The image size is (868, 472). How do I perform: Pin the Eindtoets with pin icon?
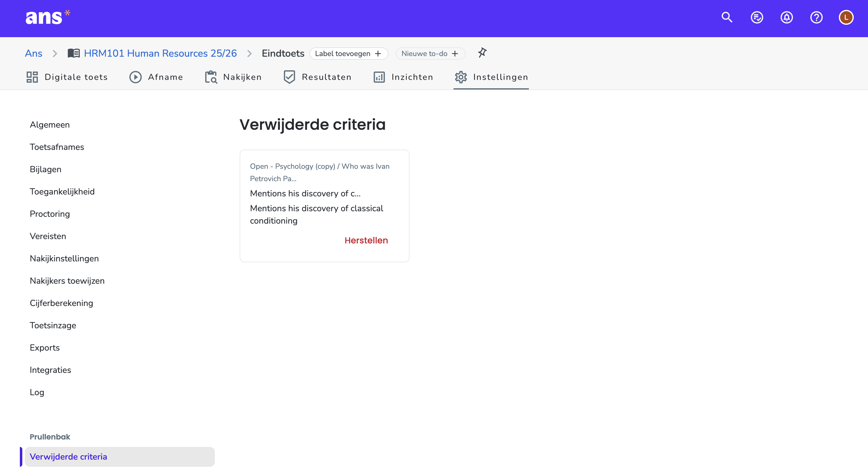pyautogui.click(x=482, y=53)
